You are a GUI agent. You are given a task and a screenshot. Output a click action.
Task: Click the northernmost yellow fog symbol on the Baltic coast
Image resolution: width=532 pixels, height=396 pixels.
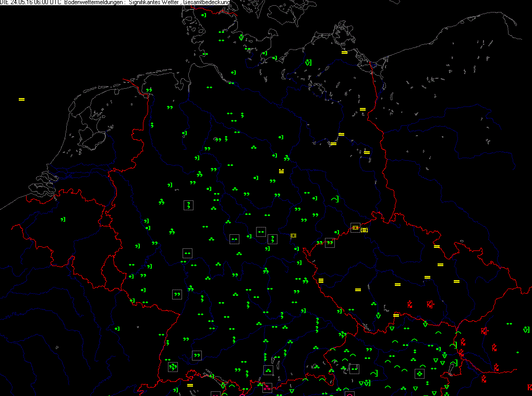(344, 52)
